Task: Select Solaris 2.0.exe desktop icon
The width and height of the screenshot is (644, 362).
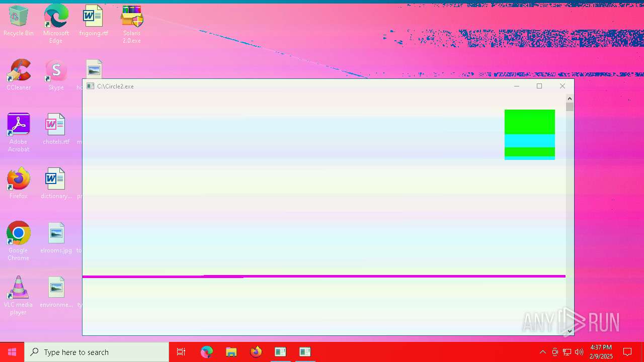Action: point(132,24)
